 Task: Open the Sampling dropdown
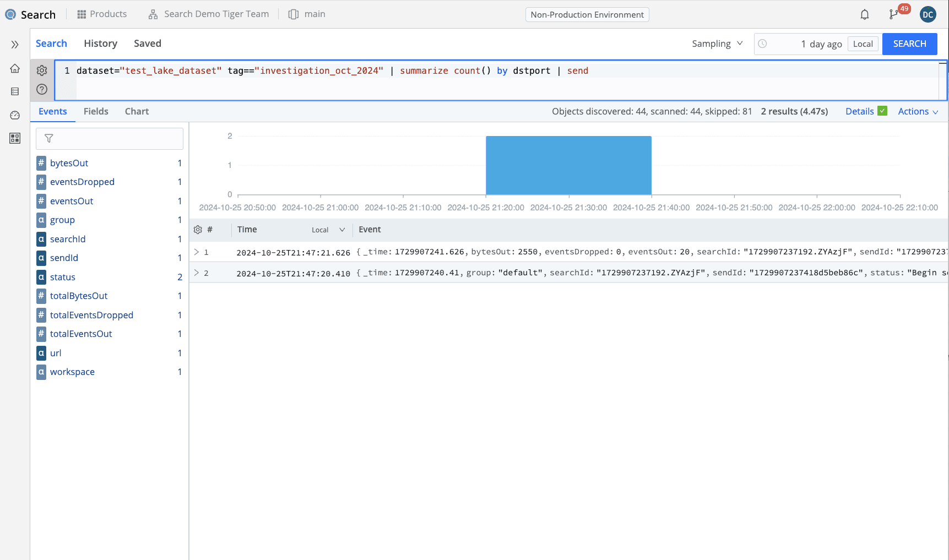point(717,44)
